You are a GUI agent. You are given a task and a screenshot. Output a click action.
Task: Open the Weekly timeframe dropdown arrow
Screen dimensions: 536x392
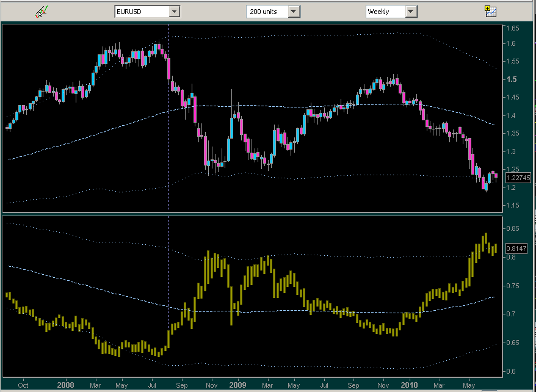411,12
